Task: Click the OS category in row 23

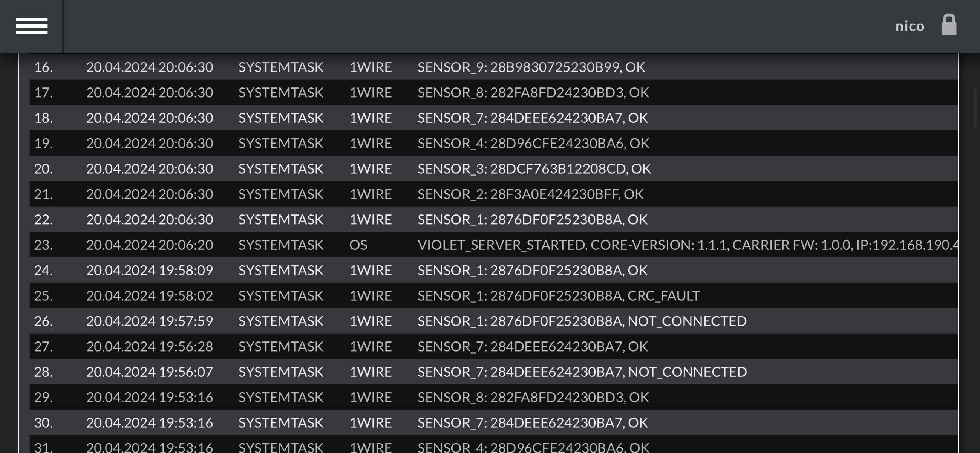Action: point(358,245)
